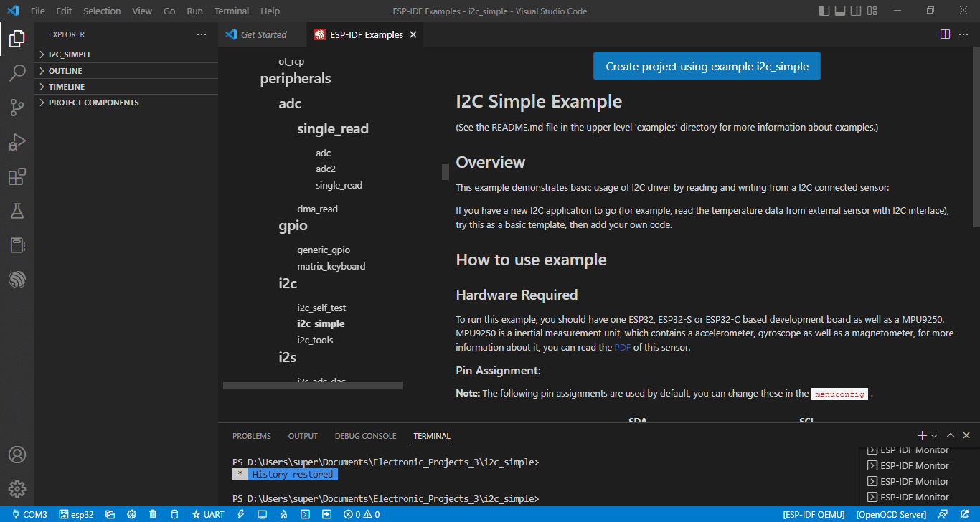Image resolution: width=980 pixels, height=522 pixels.
Task: Open the PDF link for the sensor
Action: (623, 348)
